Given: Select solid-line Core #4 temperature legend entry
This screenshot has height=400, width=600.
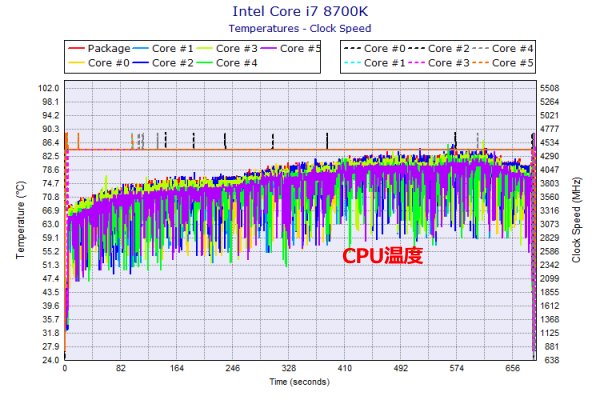Looking at the screenshot, I should point(227,63).
